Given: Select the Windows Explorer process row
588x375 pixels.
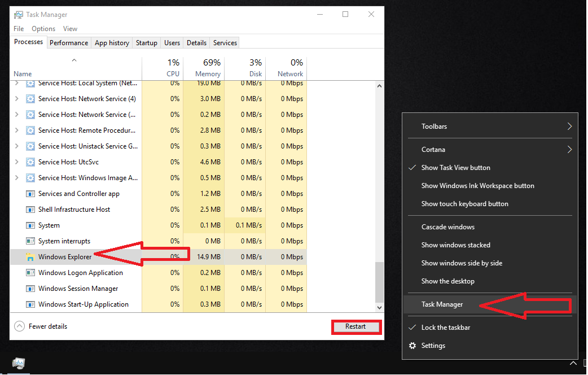Looking at the screenshot, I should [159, 257].
